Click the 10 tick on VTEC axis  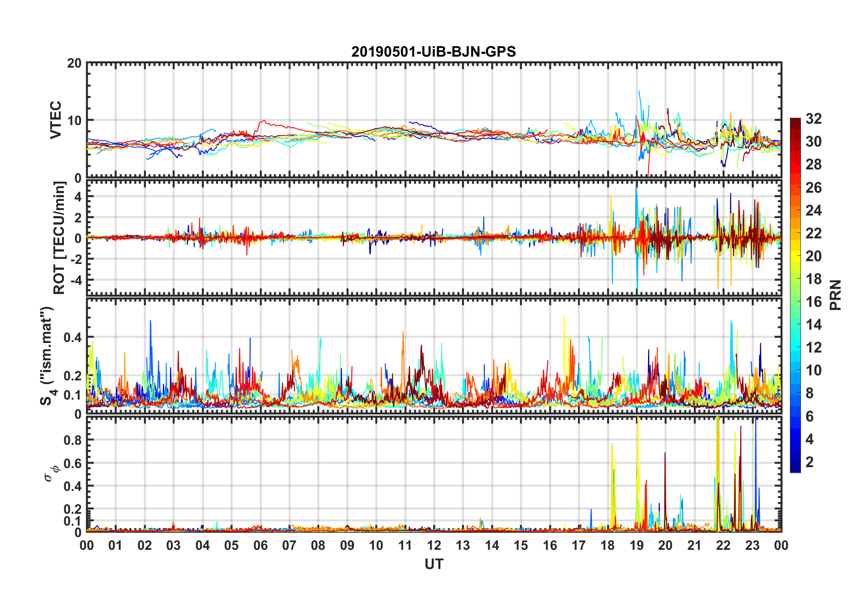pyautogui.click(x=74, y=121)
